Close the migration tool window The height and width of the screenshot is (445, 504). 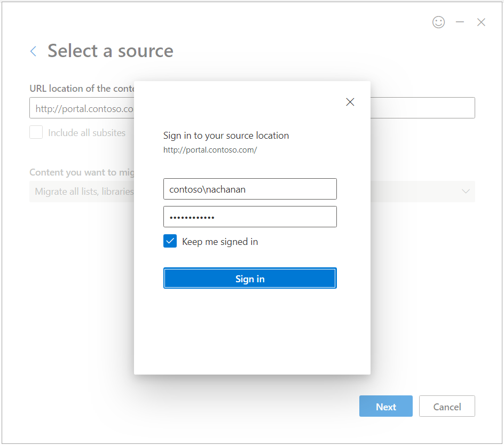[481, 22]
